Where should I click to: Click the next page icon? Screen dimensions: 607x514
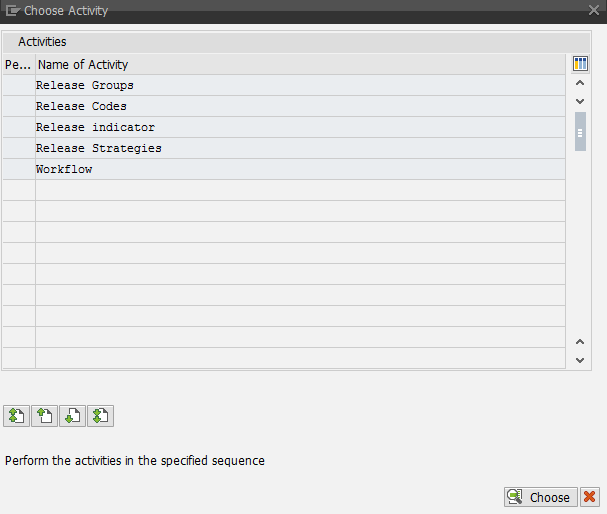[x=72, y=416]
